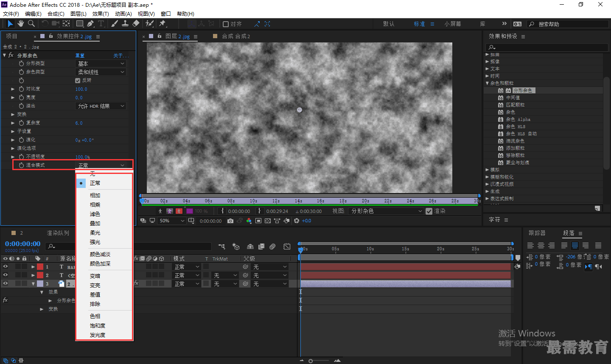Toggle fx on 分形杂色 effect in timeline

pyautogui.click(x=6, y=300)
